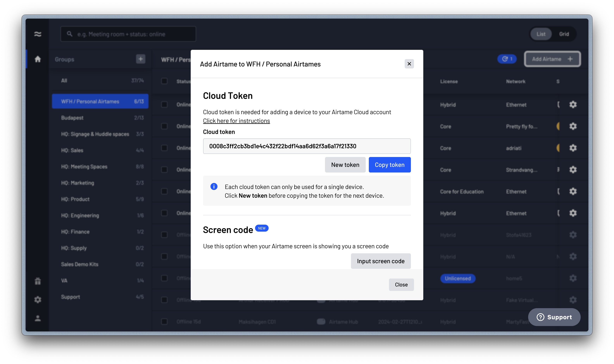Switch to Grid view
Viewport: 614px width, 364px height.
(564, 34)
